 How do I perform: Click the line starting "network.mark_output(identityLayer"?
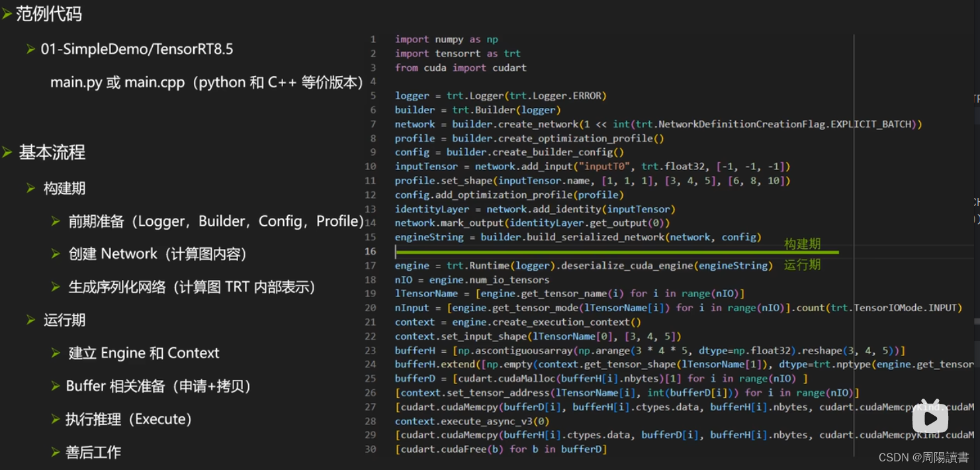(x=533, y=223)
